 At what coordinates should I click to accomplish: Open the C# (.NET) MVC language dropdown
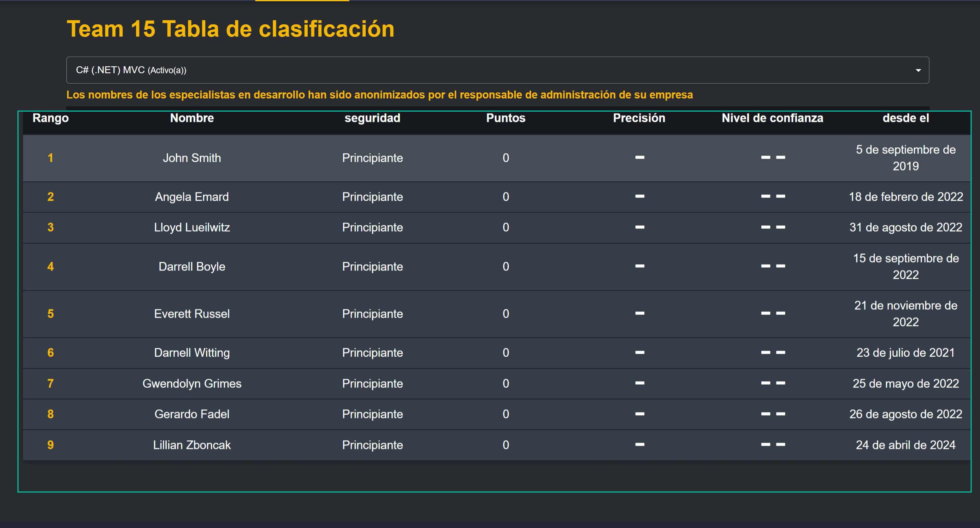(497, 70)
